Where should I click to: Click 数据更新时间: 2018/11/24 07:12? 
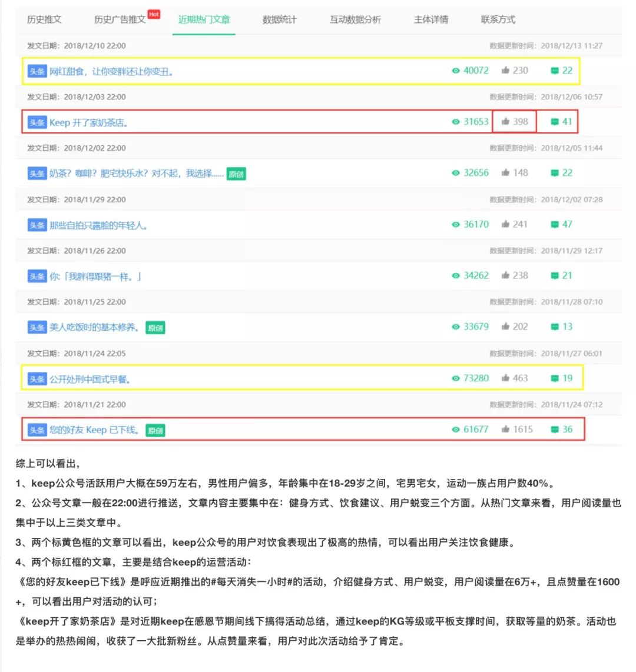point(546,405)
